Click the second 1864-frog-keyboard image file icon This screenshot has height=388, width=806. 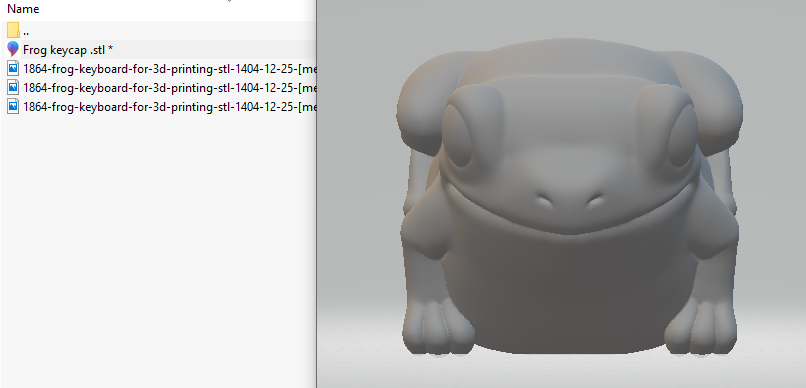13,87
